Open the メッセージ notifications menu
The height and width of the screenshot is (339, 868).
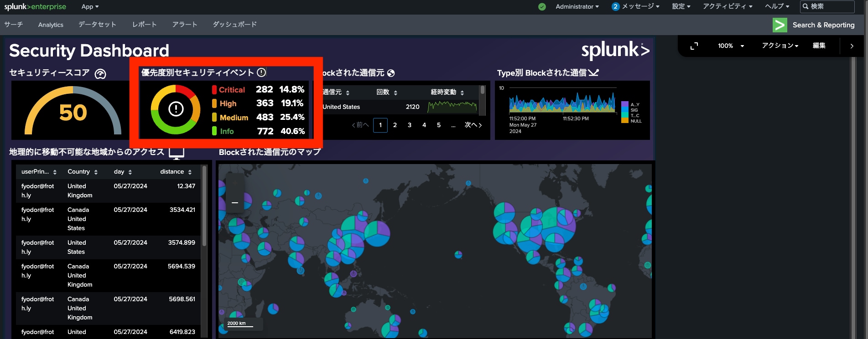click(640, 6)
